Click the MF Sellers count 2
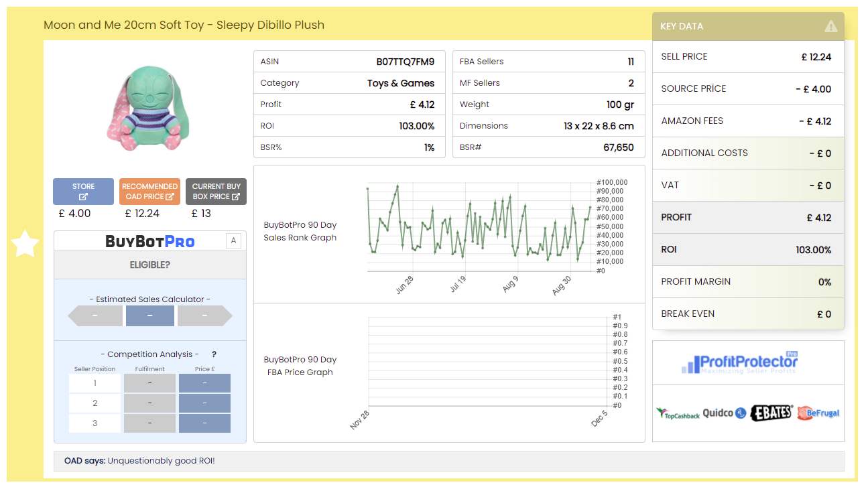The height and width of the screenshot is (491, 868). (631, 83)
